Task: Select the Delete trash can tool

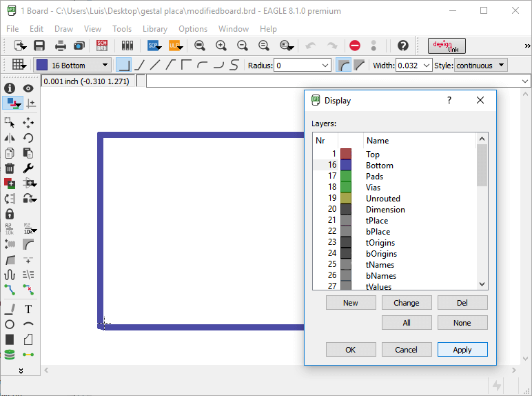Action: (x=10, y=168)
